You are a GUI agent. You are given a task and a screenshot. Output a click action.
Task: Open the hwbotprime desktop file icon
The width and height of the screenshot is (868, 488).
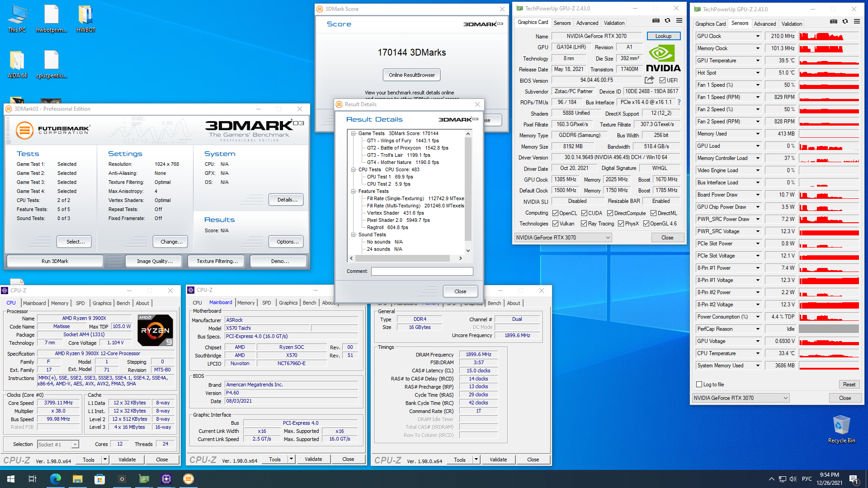(x=51, y=19)
